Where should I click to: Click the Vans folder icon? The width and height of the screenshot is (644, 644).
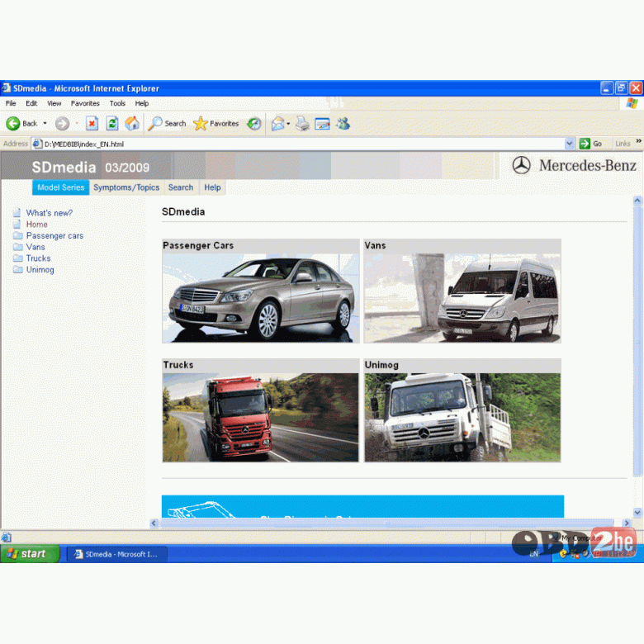tap(17, 247)
